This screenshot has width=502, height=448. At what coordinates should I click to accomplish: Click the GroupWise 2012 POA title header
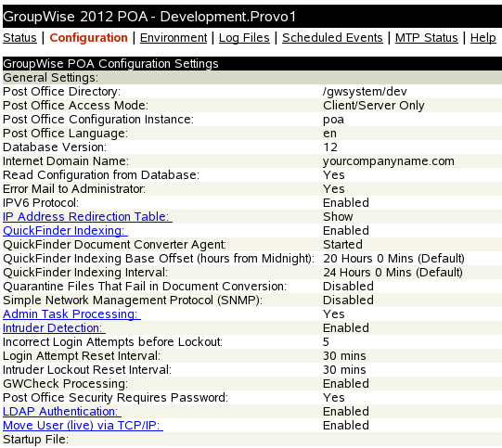pyautogui.click(x=149, y=17)
